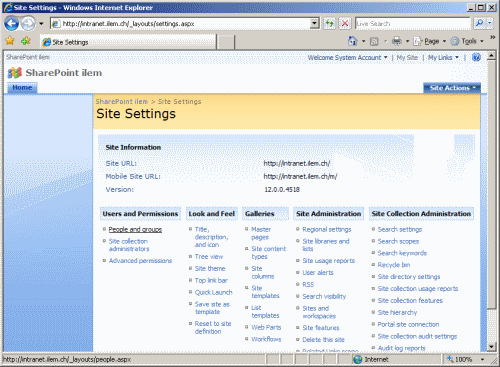
Task: Click the browser Back arrow button
Action: click(x=11, y=24)
